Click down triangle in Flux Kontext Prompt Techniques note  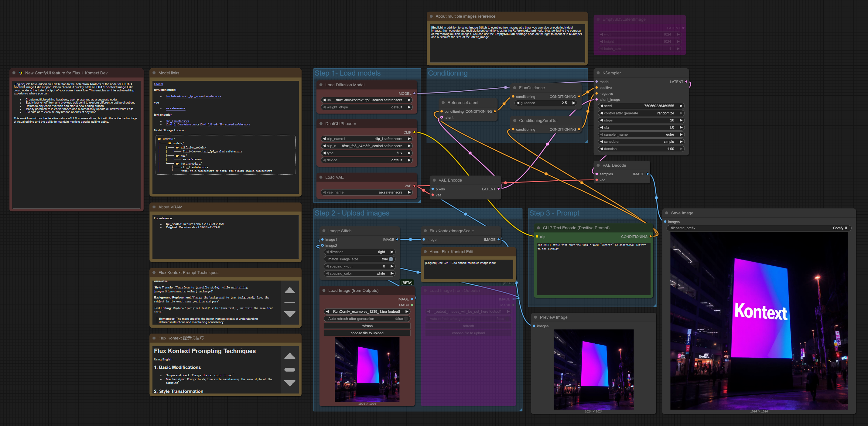coord(290,314)
